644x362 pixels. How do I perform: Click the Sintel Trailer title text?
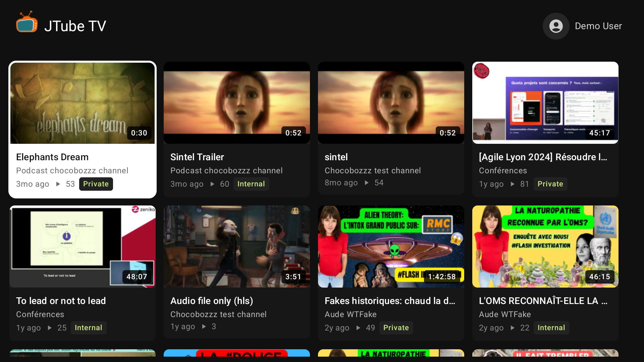(197, 157)
